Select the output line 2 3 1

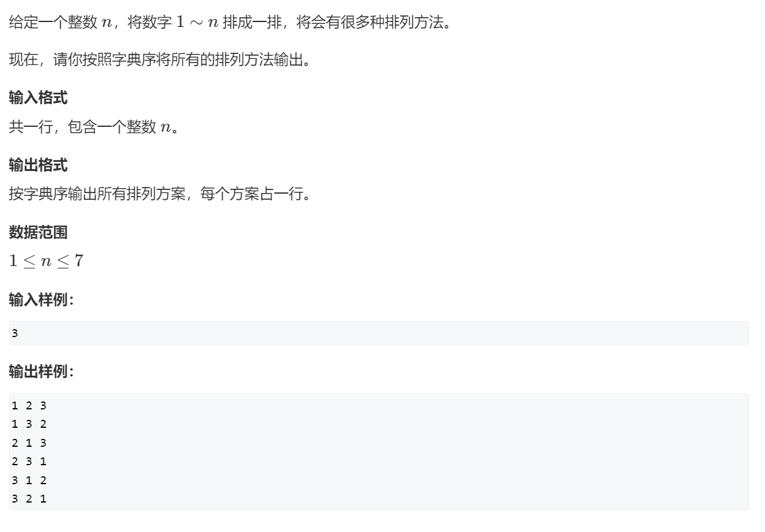29,462
